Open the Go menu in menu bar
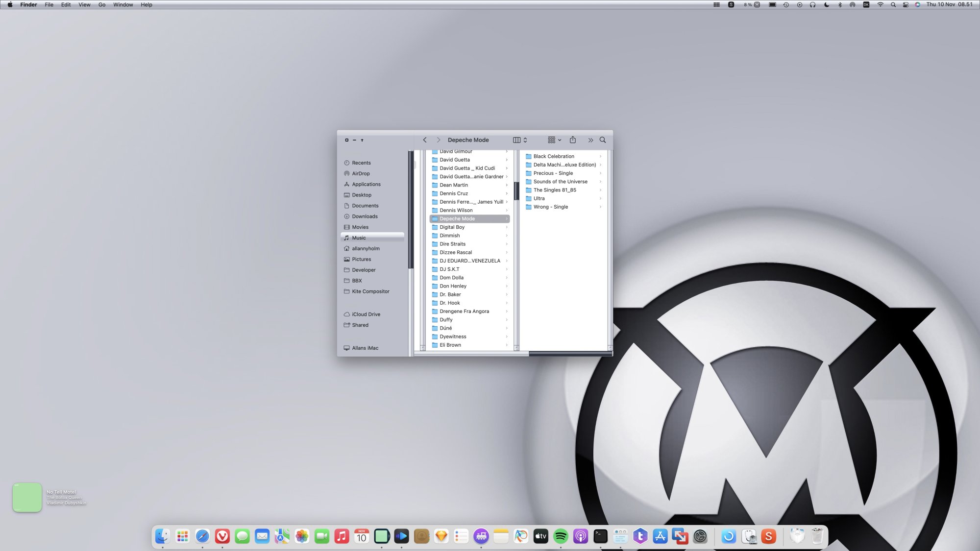 click(x=102, y=4)
